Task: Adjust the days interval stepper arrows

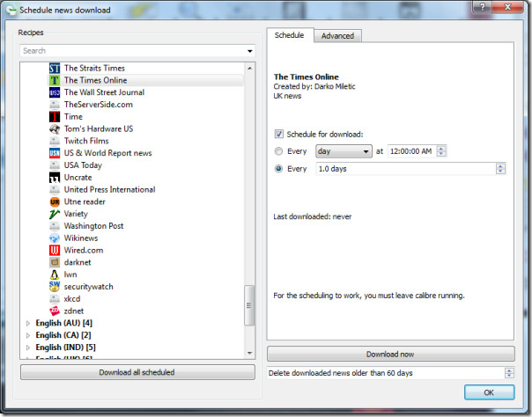Action: tap(501, 169)
